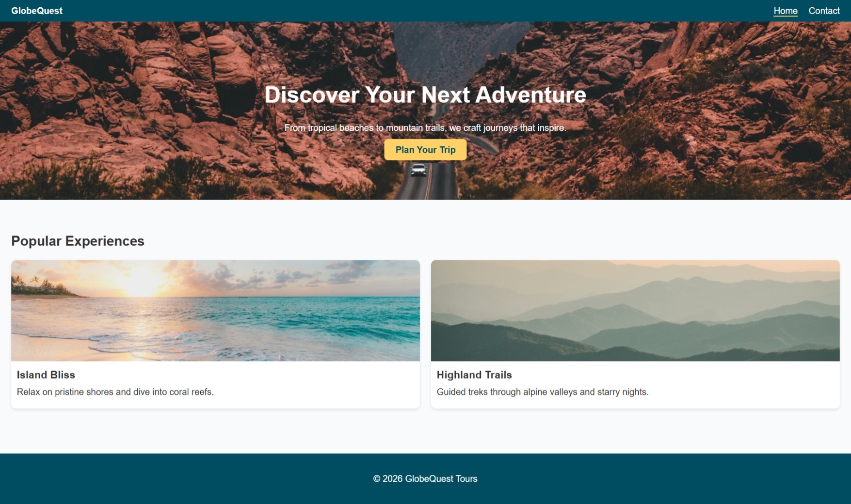Click the Plan Your Trip button
Screen dimensions: 851x504
(x=425, y=150)
